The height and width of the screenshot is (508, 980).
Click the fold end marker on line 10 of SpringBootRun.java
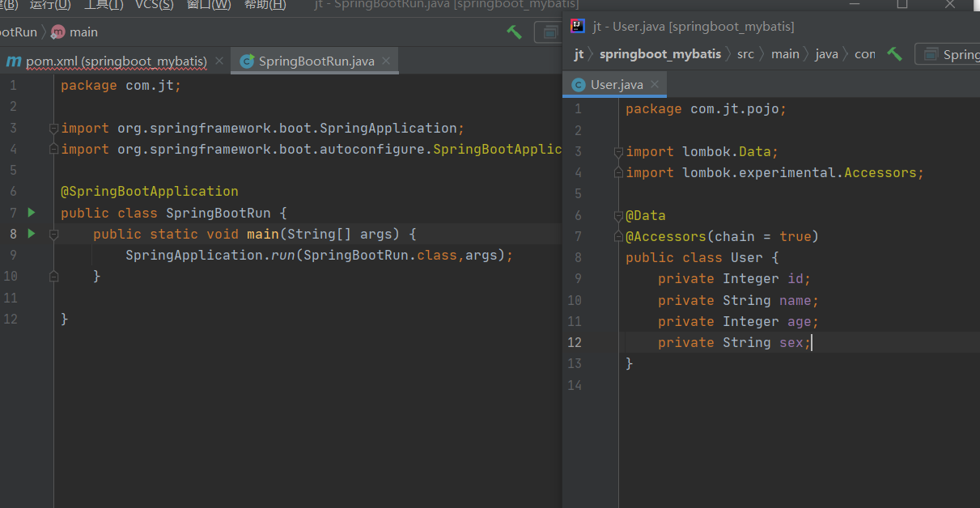[53, 276]
